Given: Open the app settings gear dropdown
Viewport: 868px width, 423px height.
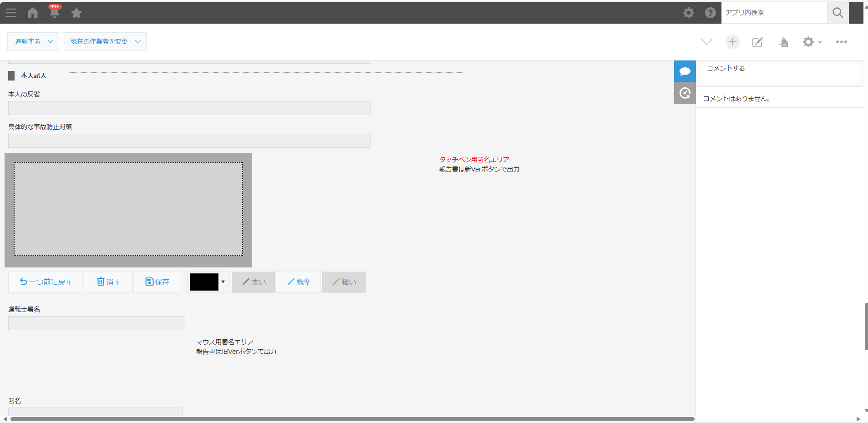Looking at the screenshot, I should (x=812, y=42).
